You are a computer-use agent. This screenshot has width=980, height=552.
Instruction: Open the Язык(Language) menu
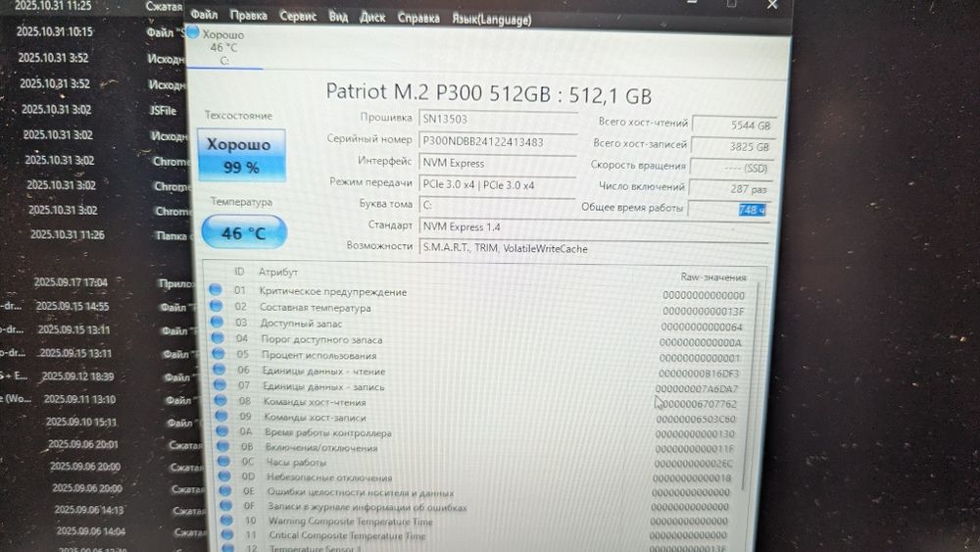coord(491,20)
